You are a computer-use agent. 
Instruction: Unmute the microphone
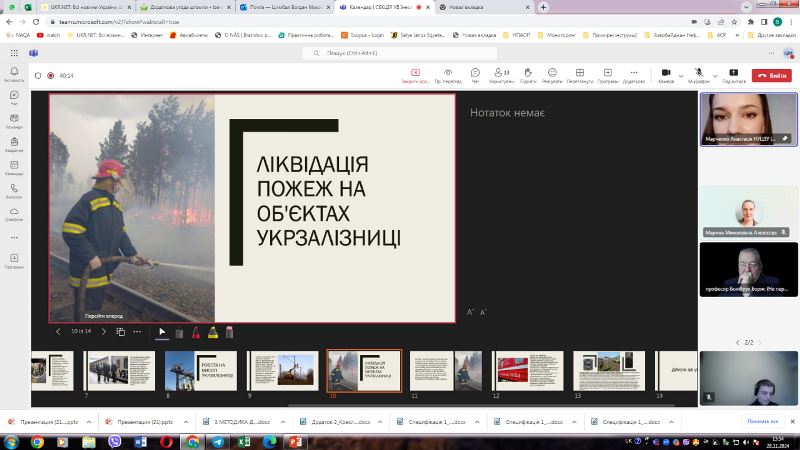coord(698,76)
